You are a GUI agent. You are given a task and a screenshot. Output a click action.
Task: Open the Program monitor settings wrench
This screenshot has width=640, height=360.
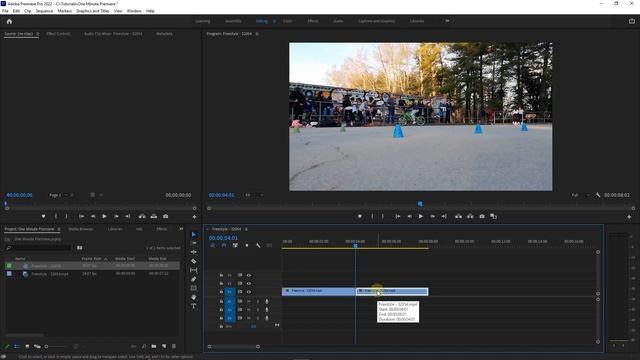pos(598,195)
